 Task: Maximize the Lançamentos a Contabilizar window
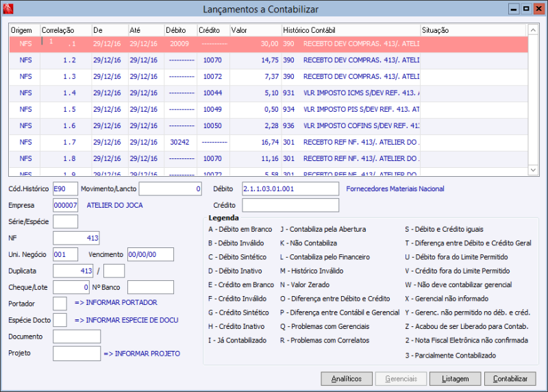click(x=525, y=9)
